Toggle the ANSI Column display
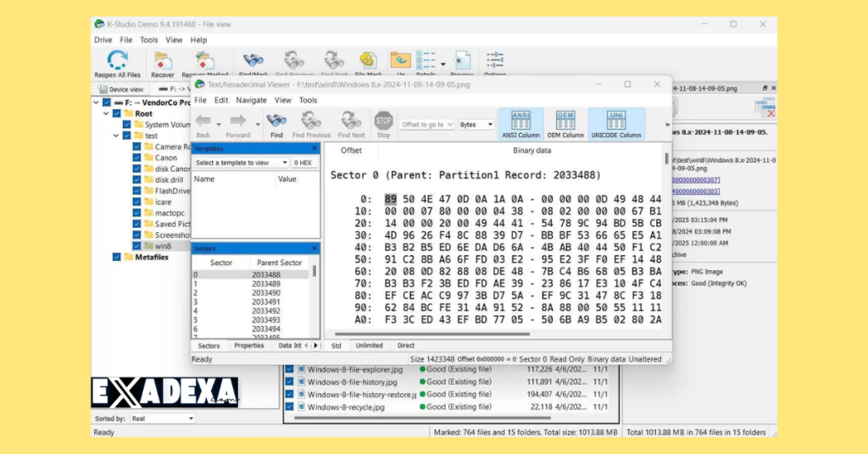 [x=521, y=124]
